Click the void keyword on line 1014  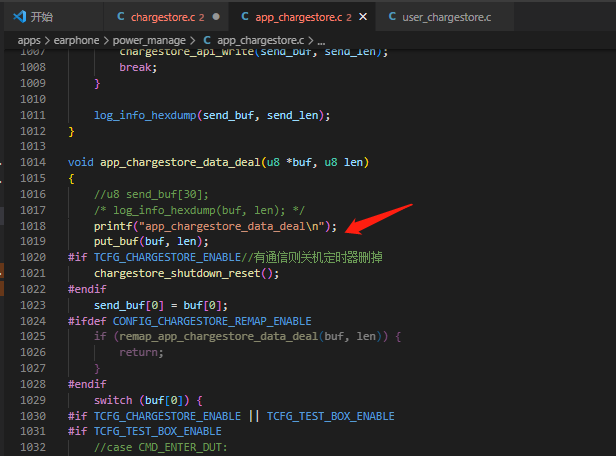[x=81, y=163]
